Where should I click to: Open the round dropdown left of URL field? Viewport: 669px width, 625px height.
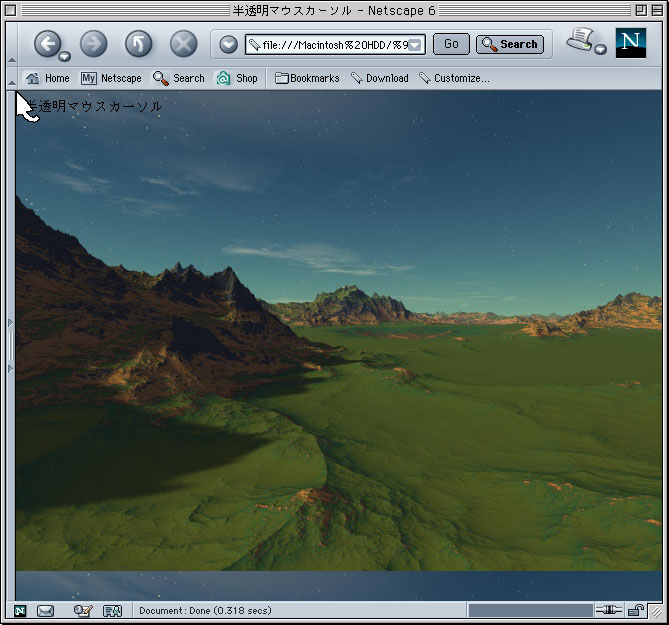pos(229,44)
